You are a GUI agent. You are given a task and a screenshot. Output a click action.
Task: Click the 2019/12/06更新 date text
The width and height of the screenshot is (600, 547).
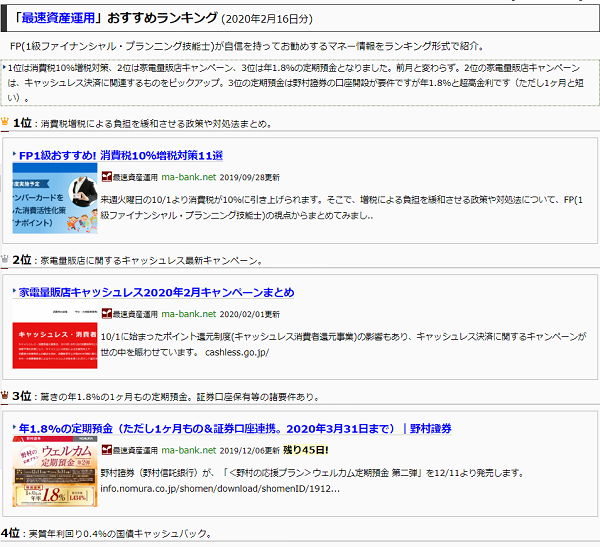click(249, 451)
